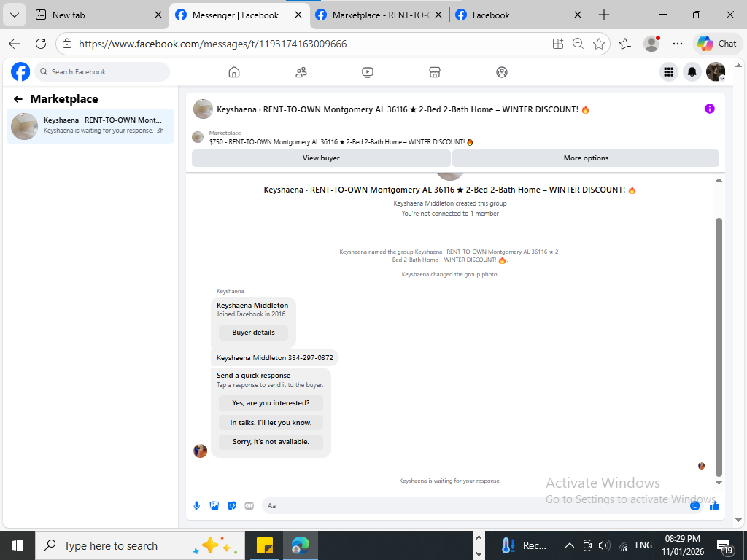Viewport: 747px width, 560px height.
Task: Open the Copilot Chat button
Action: [x=717, y=44]
